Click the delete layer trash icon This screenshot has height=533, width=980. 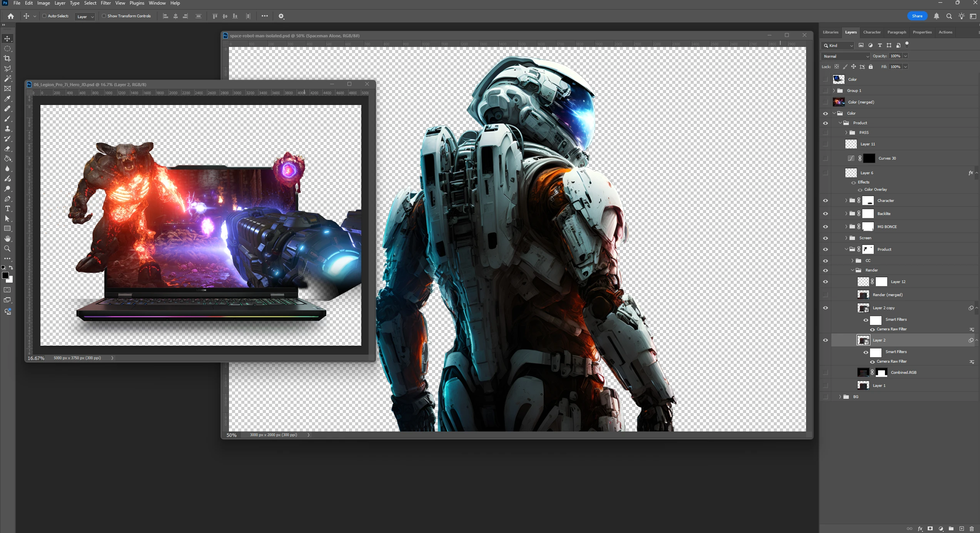(972, 529)
